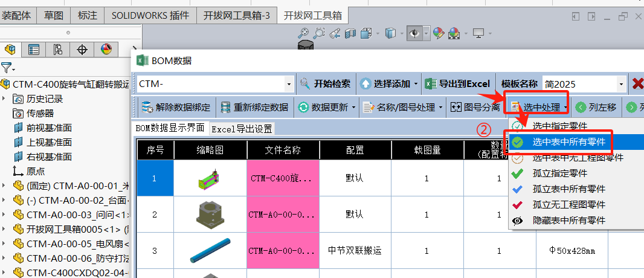Click the View Orientation cube icon

tap(365, 33)
